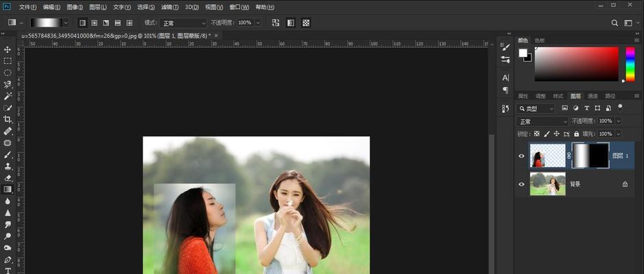Open the layers panel menu button

(637, 96)
